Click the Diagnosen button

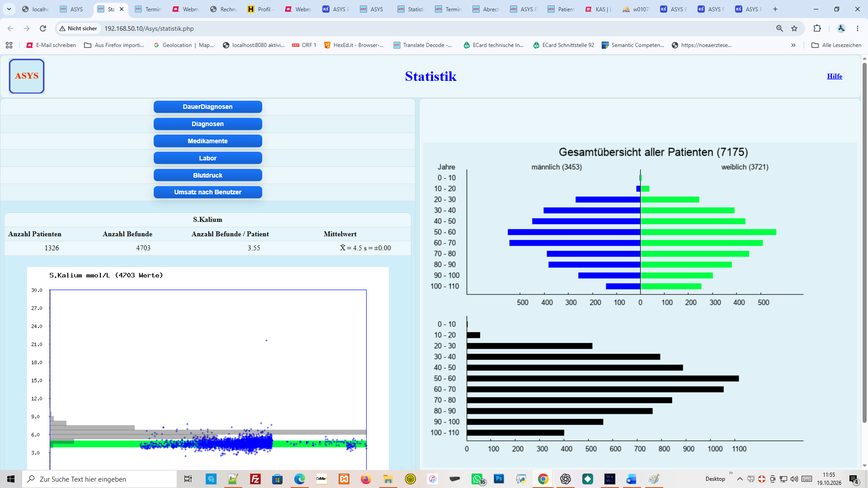[x=208, y=124]
